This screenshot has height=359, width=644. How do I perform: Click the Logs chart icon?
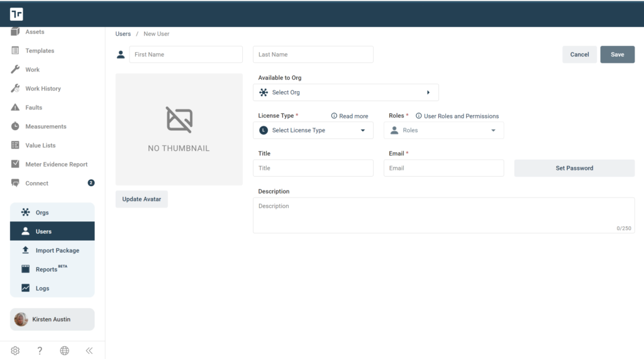click(25, 288)
